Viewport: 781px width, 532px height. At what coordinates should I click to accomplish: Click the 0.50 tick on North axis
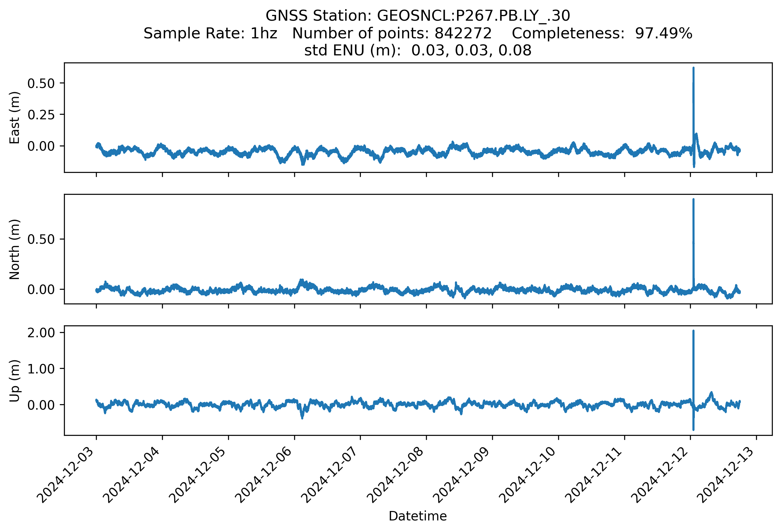[41, 239]
